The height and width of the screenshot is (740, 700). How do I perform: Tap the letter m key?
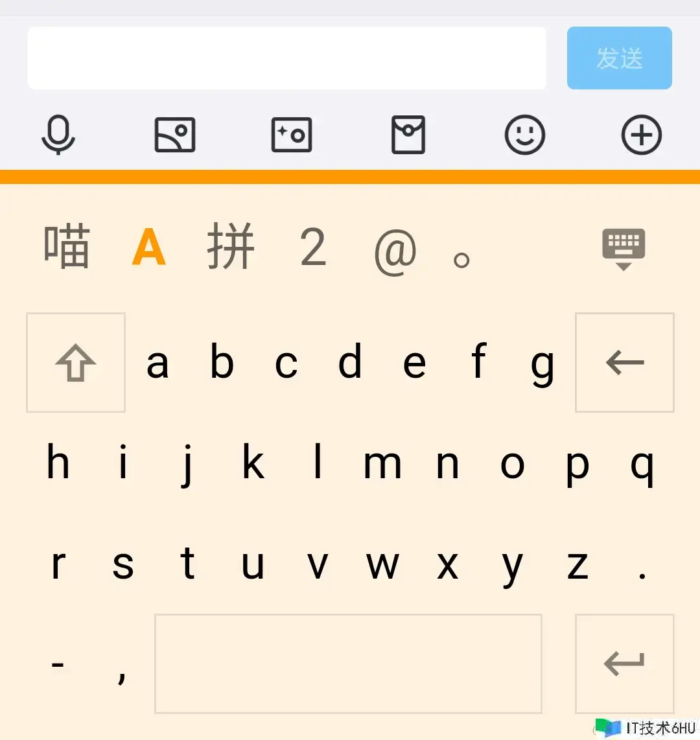[x=382, y=465]
